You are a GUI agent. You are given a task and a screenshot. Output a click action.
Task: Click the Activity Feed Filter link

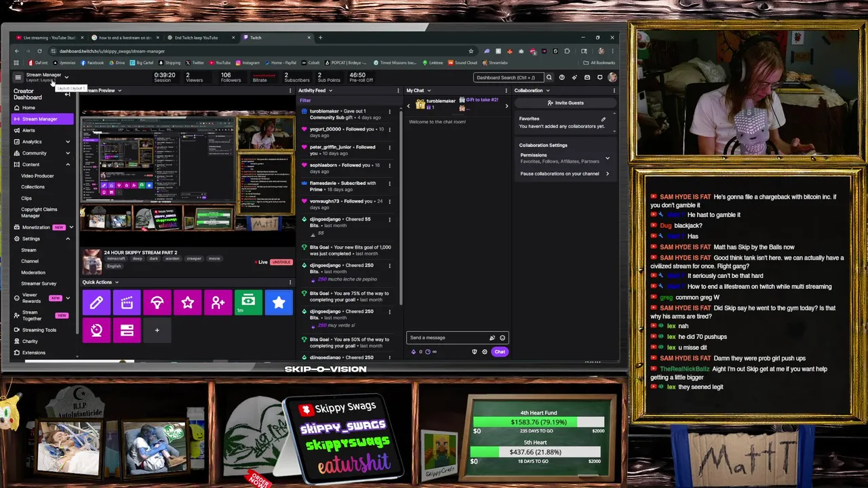click(x=305, y=100)
